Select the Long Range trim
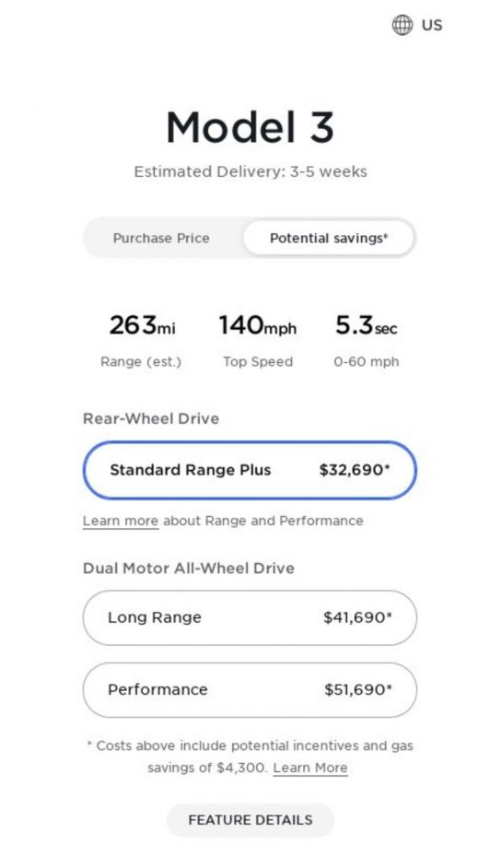 tap(250, 617)
